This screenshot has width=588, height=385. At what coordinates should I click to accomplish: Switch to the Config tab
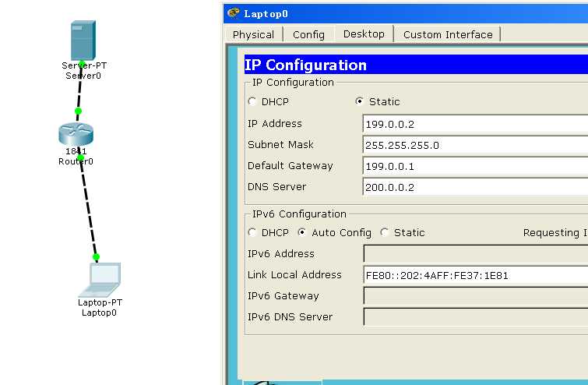pyautogui.click(x=308, y=34)
